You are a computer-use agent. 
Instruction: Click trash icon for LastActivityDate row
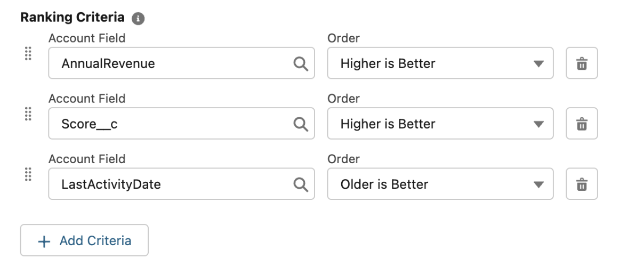point(582,184)
